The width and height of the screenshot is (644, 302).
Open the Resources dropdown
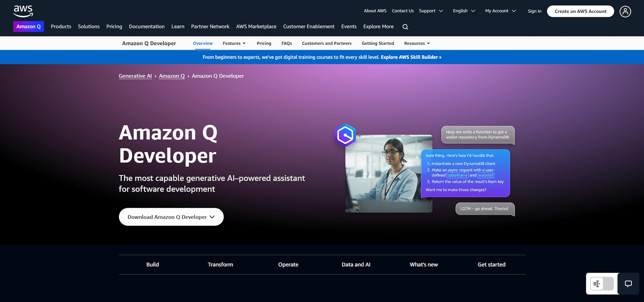click(x=417, y=43)
